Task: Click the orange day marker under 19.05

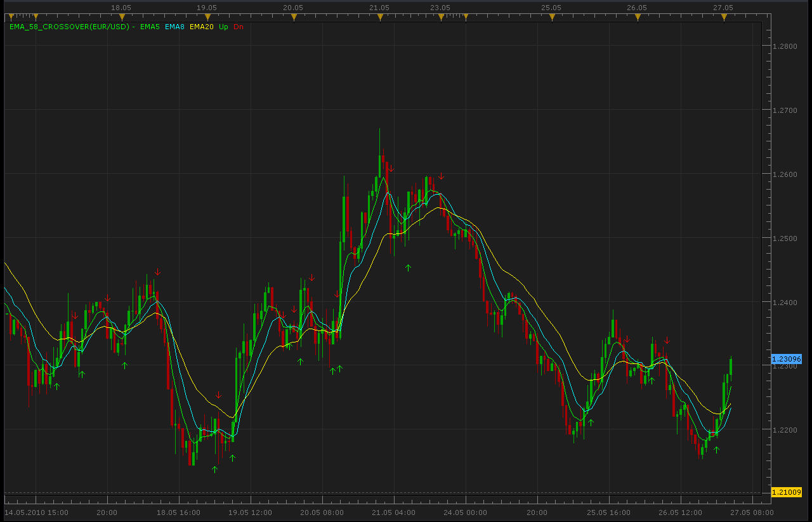Action: click(x=207, y=17)
